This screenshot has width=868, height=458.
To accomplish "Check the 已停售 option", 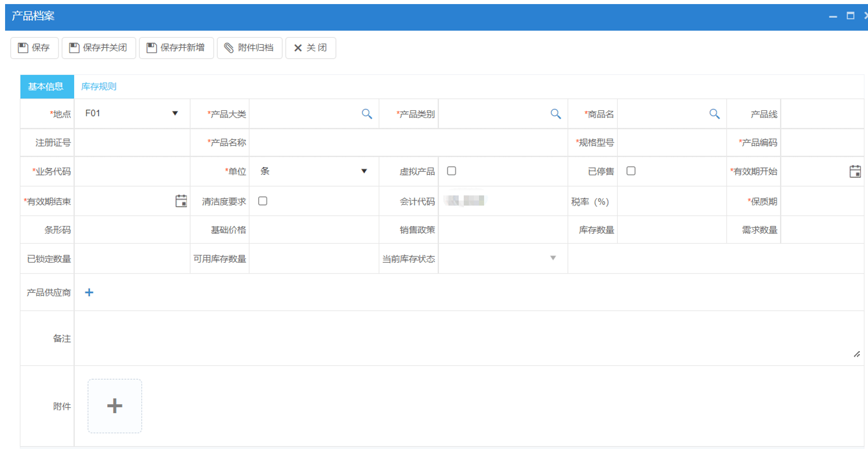I will tap(631, 171).
